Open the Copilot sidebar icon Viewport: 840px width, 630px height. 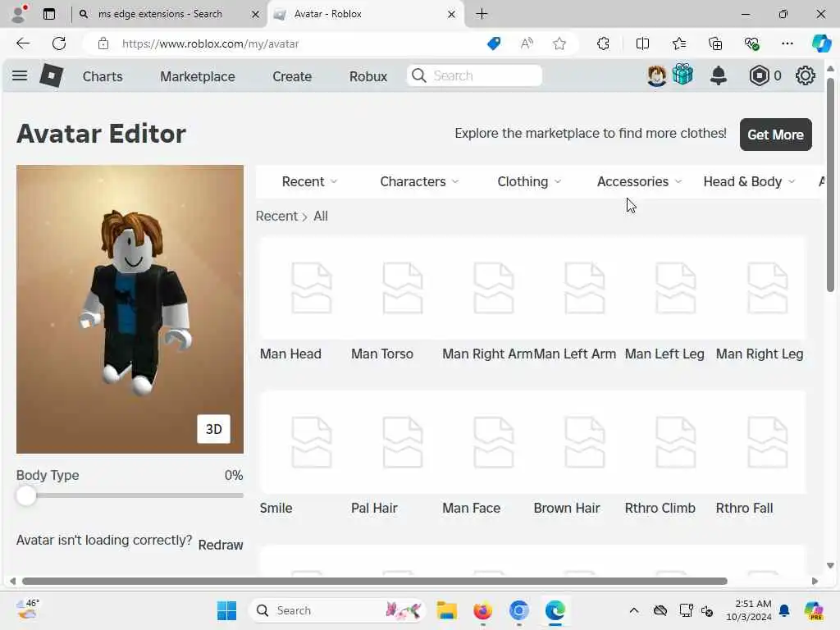[x=821, y=43]
